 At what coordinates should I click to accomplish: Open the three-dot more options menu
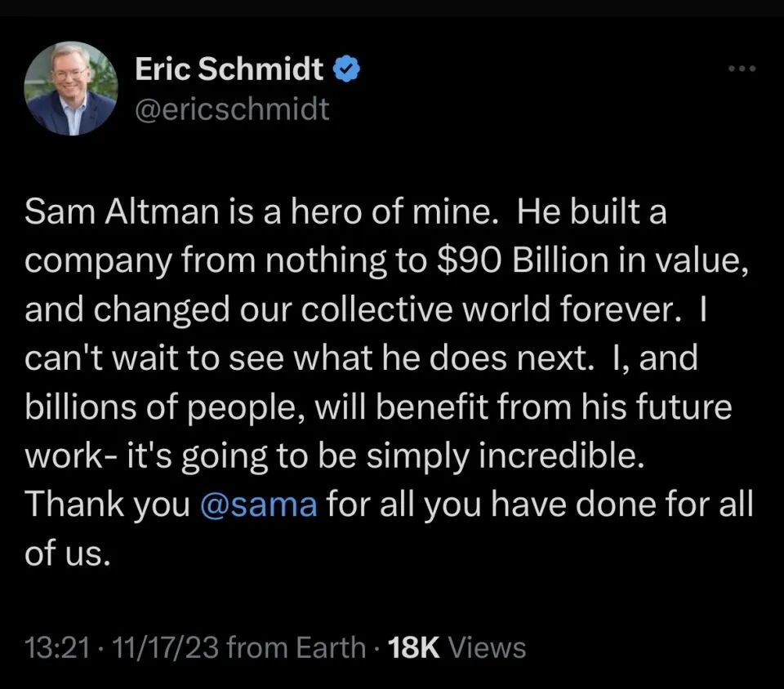[743, 69]
